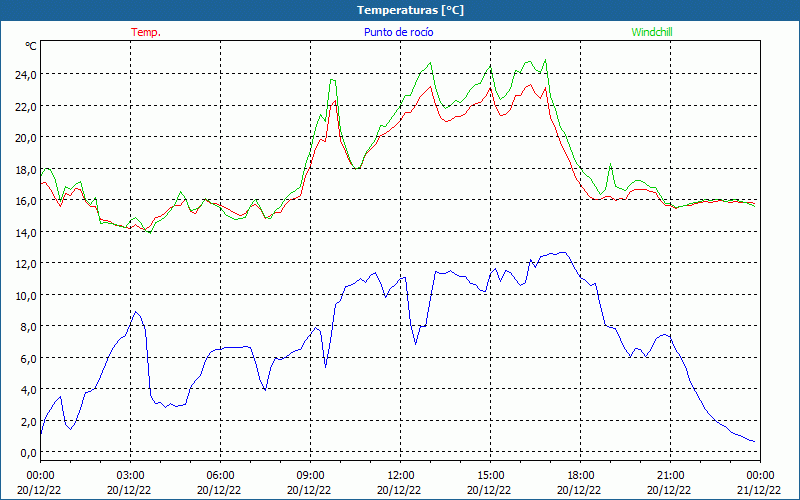
Task: Click the 06:00 time axis label
Action: [x=220, y=475]
